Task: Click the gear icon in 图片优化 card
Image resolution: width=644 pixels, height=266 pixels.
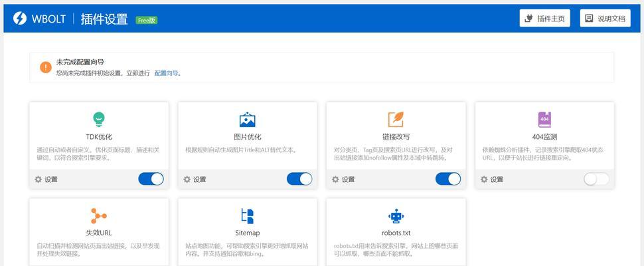Action: (187, 180)
